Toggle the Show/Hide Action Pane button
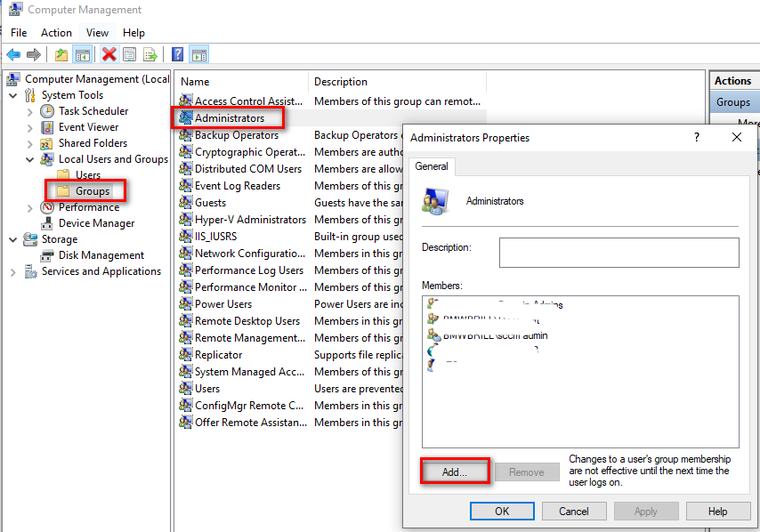The height and width of the screenshot is (532, 760). (x=198, y=54)
